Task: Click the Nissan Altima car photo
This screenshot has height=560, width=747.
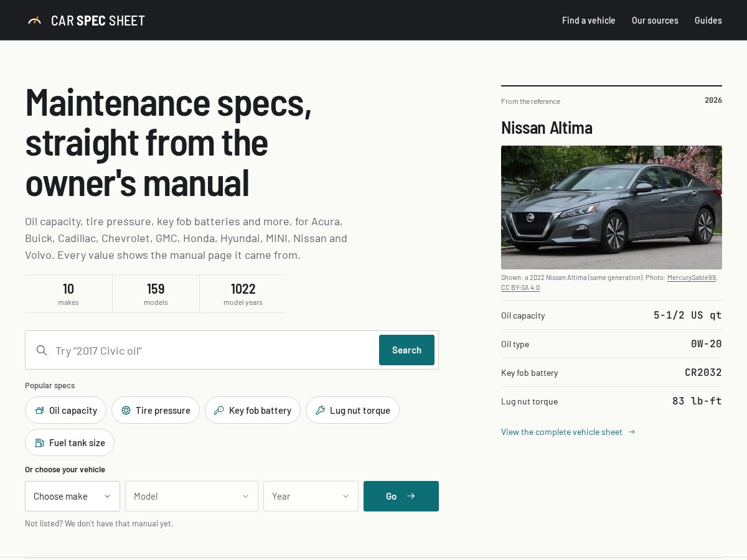Action: (611, 207)
